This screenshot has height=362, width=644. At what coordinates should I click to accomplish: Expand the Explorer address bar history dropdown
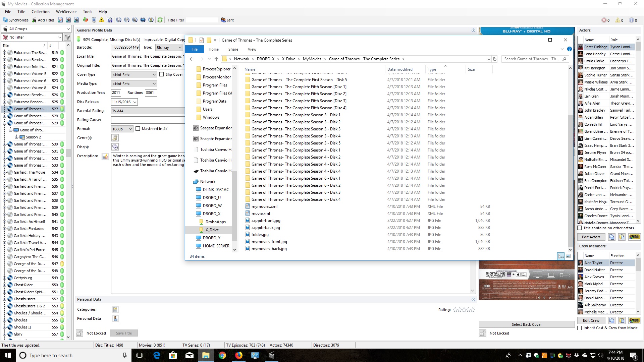(488, 59)
